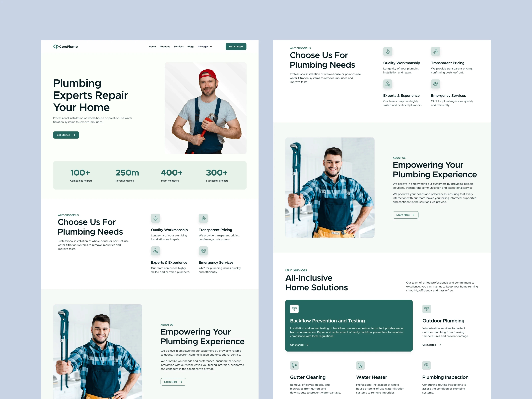Click the Transparent Pricing hand icon
Screen dimensions: 532x399
(203, 218)
